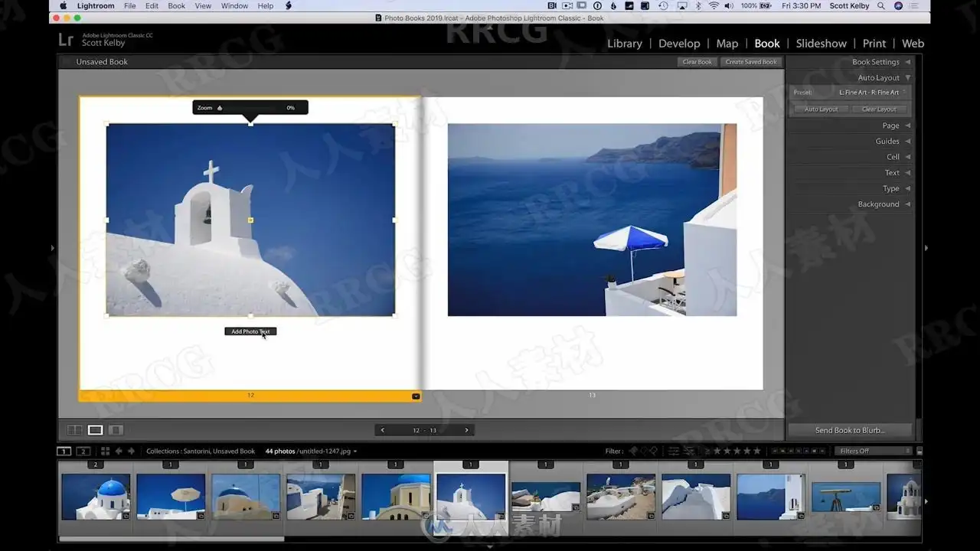Open page layout picker on page 12
Image resolution: width=980 pixels, height=551 pixels.
point(416,396)
